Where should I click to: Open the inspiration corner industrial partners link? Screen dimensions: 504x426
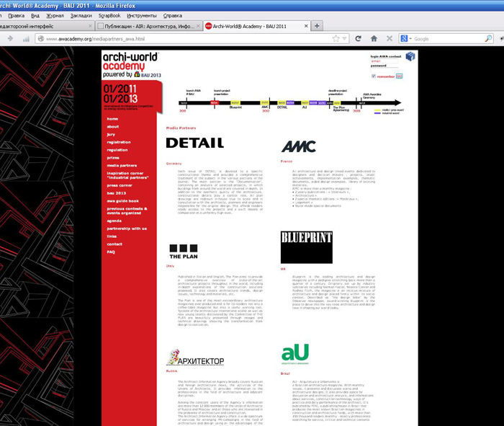pos(127,175)
